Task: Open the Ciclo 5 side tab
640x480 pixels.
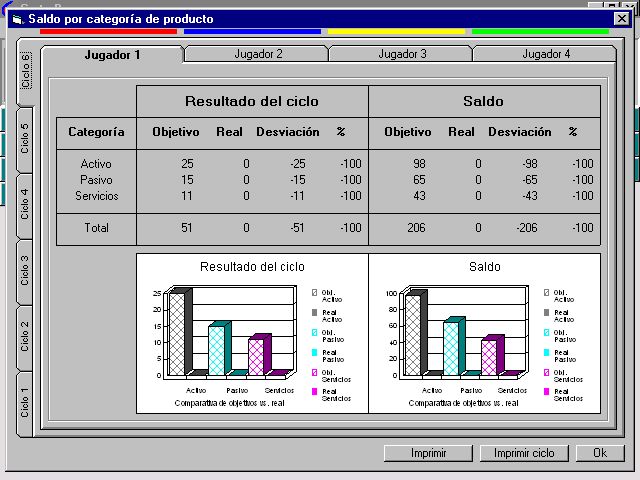Action: 25,139
